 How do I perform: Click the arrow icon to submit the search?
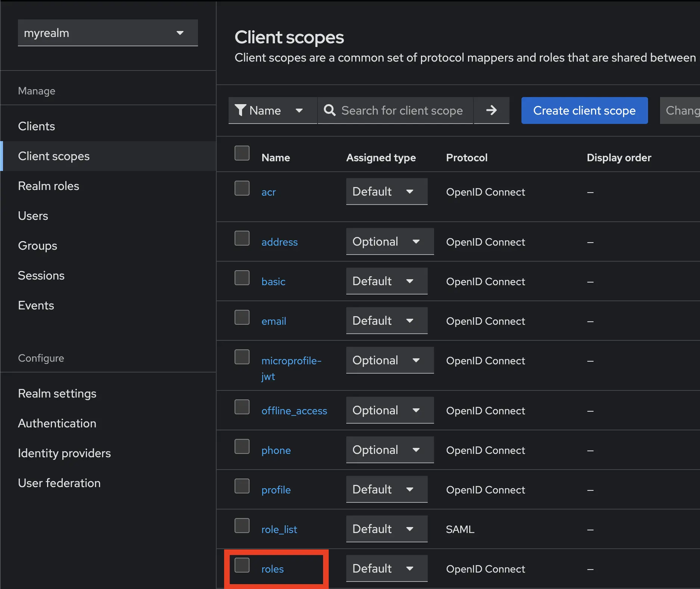491,110
